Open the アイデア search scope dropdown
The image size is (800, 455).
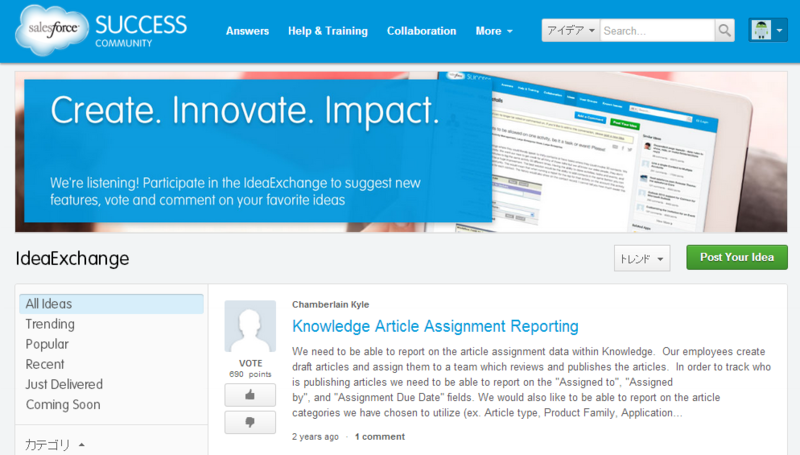point(571,31)
